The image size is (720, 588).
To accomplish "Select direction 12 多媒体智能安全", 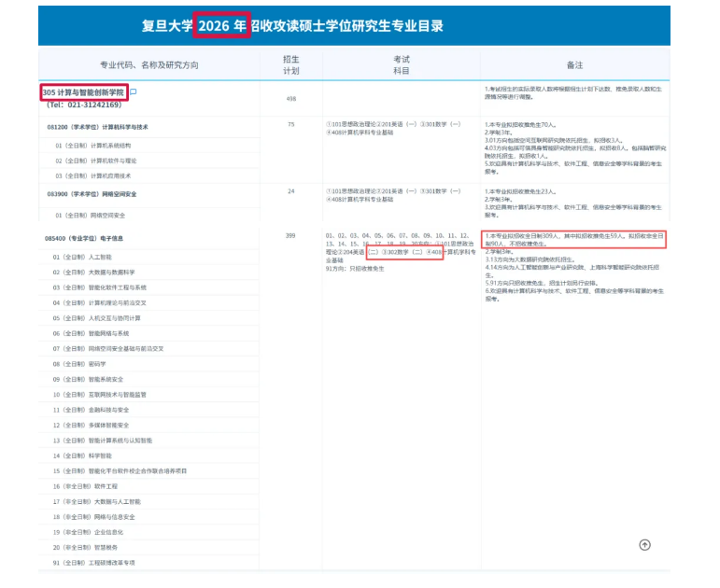I will (x=91, y=426).
